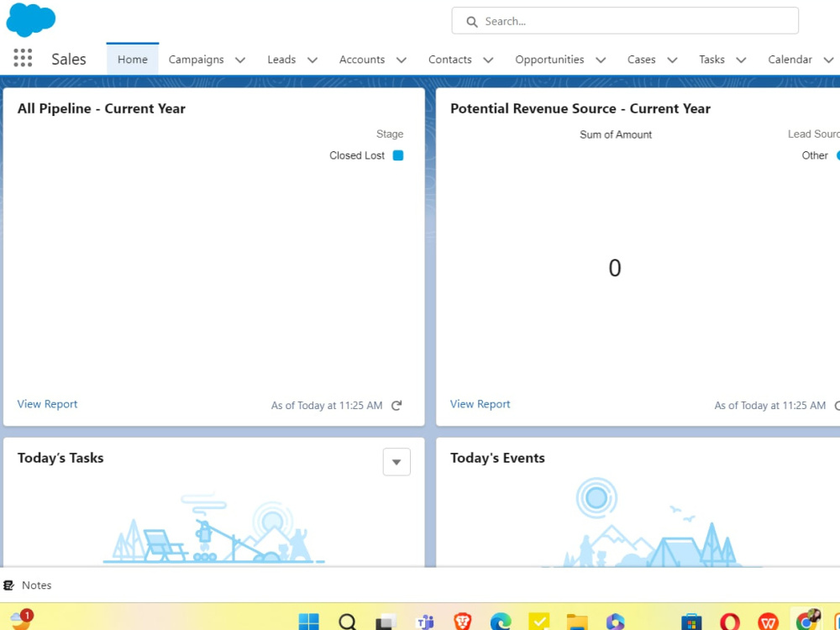Click the Closed Lost legend label

pyautogui.click(x=357, y=155)
